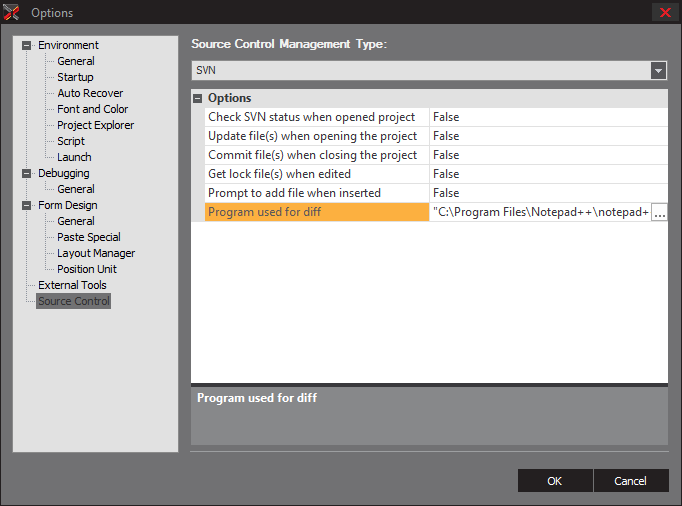Go to Project Explorer settings
Viewport: 682px width, 506px height.
95,125
